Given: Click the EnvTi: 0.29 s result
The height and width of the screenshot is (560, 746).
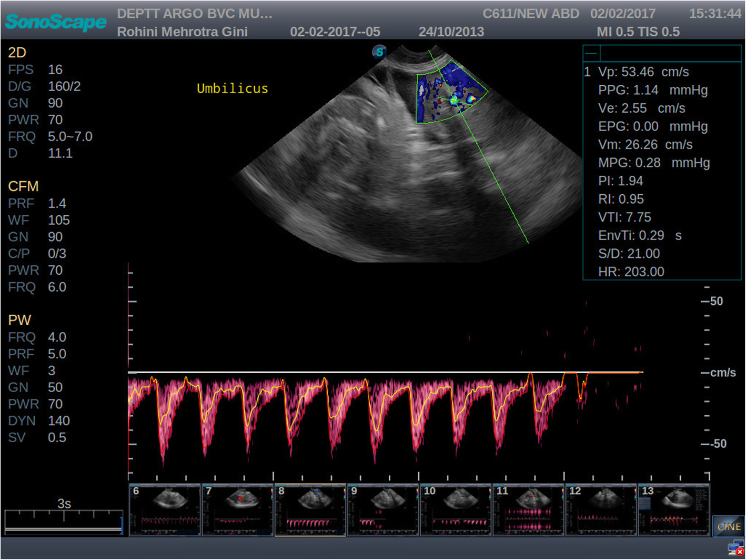Looking at the screenshot, I should (640, 235).
